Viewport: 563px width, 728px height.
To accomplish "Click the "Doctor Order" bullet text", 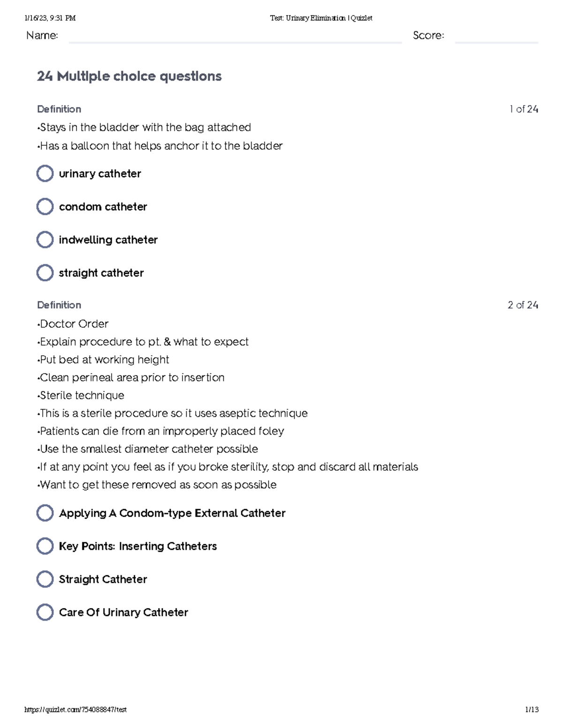I will click(x=74, y=324).
